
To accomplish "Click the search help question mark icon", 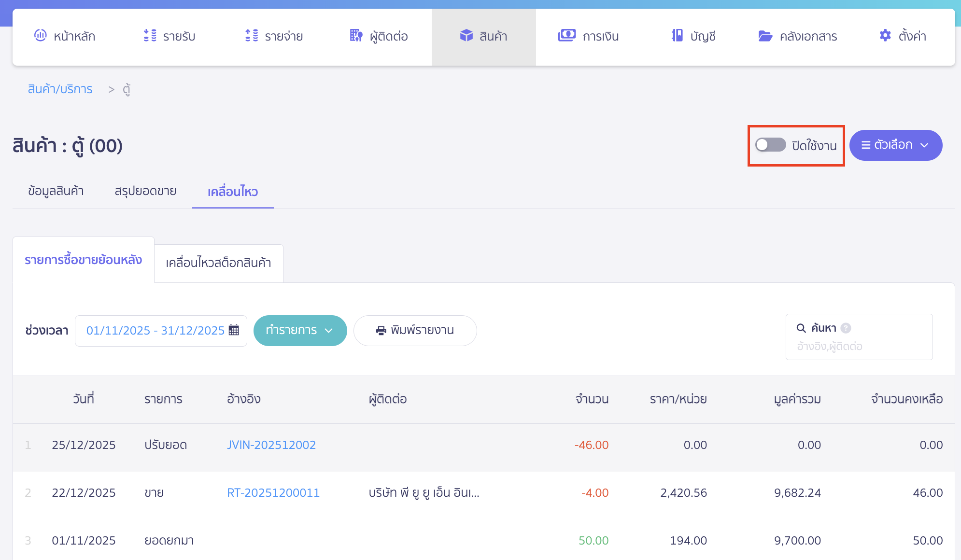I will 846,328.
